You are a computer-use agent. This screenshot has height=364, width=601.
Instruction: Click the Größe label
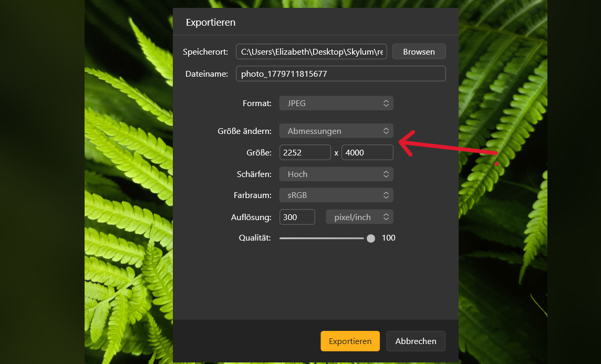[258, 152]
